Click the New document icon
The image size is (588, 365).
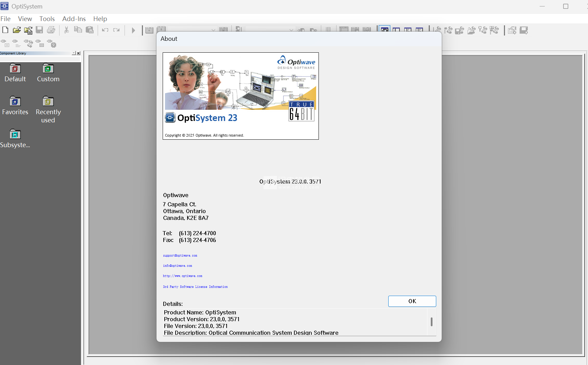[5, 30]
